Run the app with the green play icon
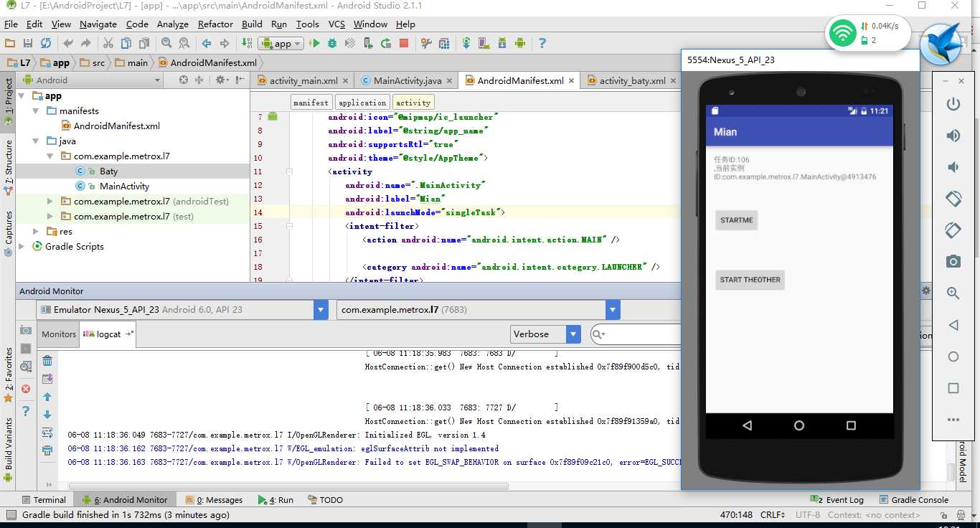Viewport: 980px width, 528px height. (x=314, y=44)
